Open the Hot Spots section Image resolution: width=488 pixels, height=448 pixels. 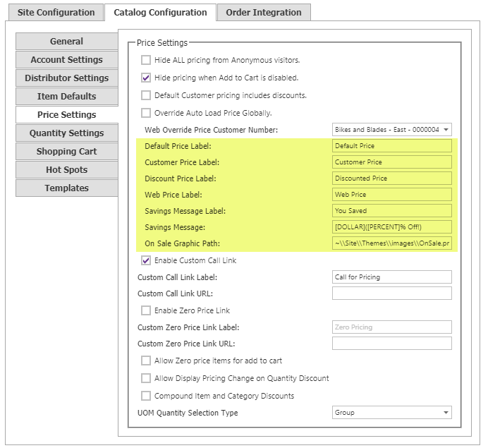click(x=66, y=170)
